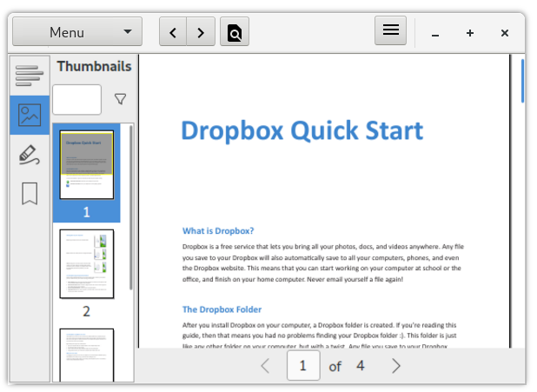
Task: Close the document viewer window
Action: pyautogui.click(x=505, y=33)
